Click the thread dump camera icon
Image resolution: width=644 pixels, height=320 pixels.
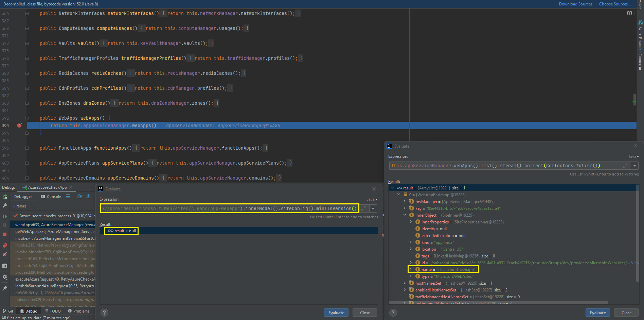[5, 266]
